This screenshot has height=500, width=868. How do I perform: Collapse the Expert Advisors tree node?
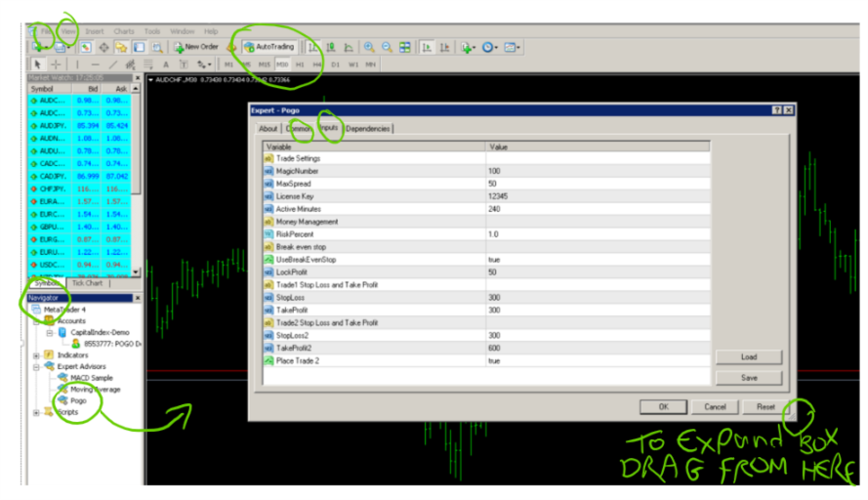pos(36,366)
